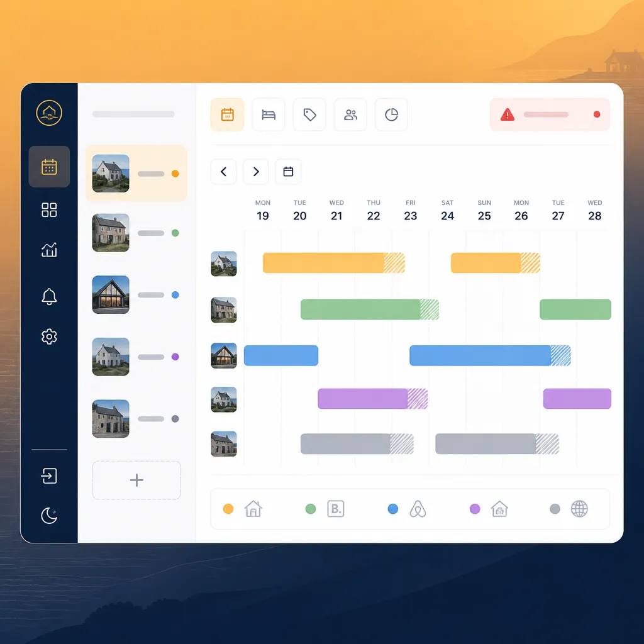
Task: Open the short blue booking bar on Monday 19
Action: [281, 355]
